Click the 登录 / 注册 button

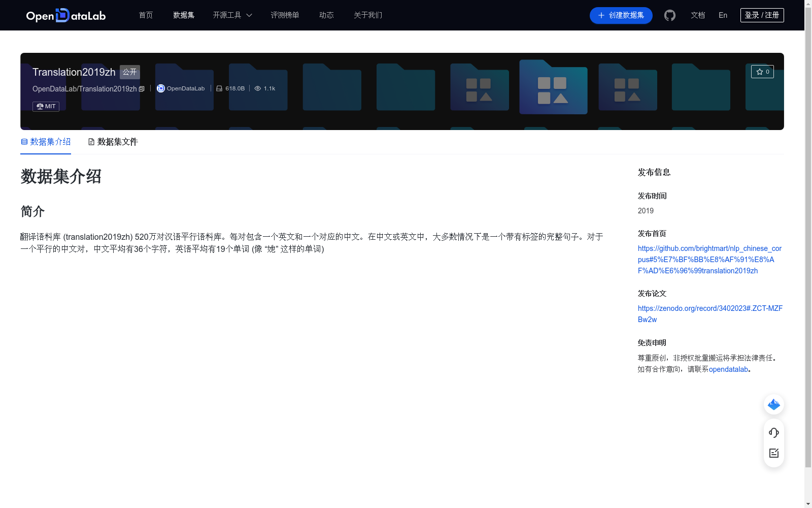pos(762,15)
